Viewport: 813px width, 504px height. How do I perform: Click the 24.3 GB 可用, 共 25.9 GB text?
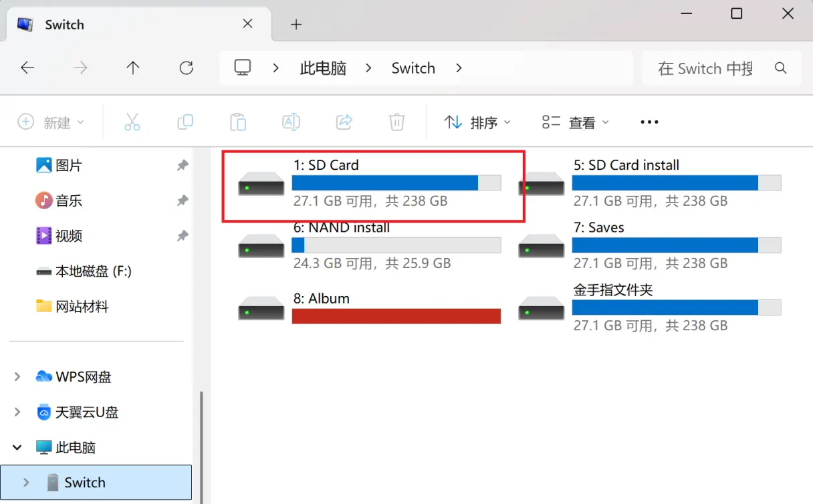click(372, 263)
